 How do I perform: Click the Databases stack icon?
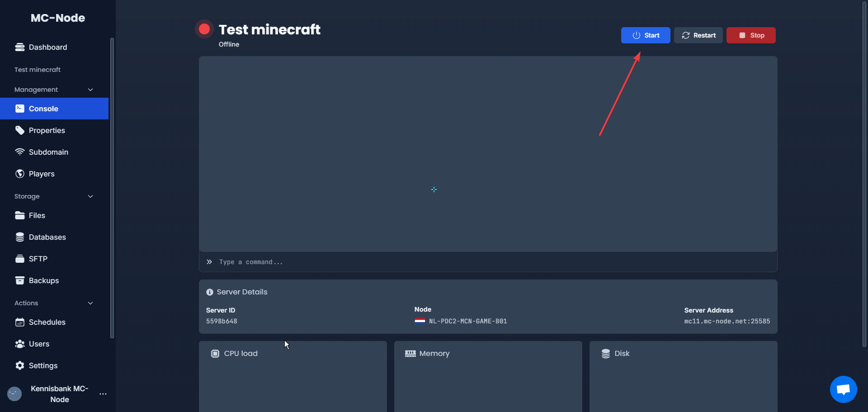[x=20, y=237]
